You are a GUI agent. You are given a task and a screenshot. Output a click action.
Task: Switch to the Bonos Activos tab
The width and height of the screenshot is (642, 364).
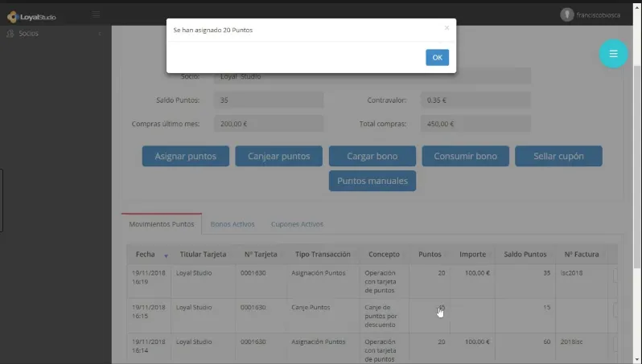[233, 224]
